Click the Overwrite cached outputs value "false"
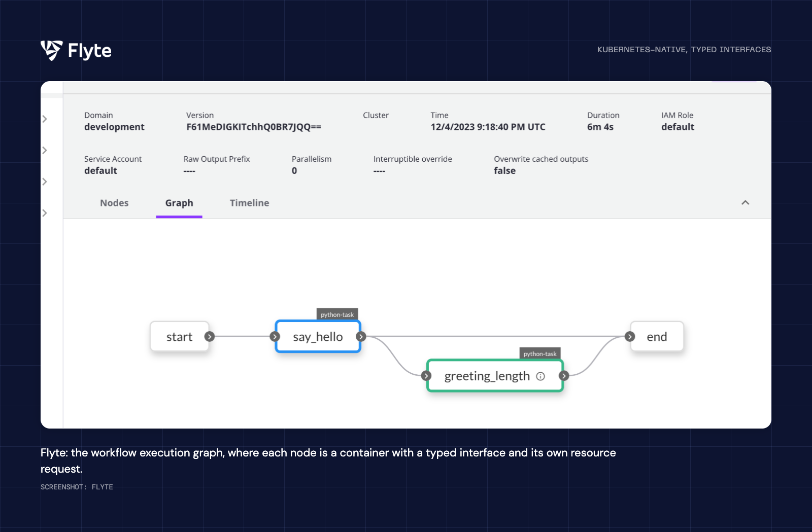Image resolution: width=812 pixels, height=532 pixels. 505,170
